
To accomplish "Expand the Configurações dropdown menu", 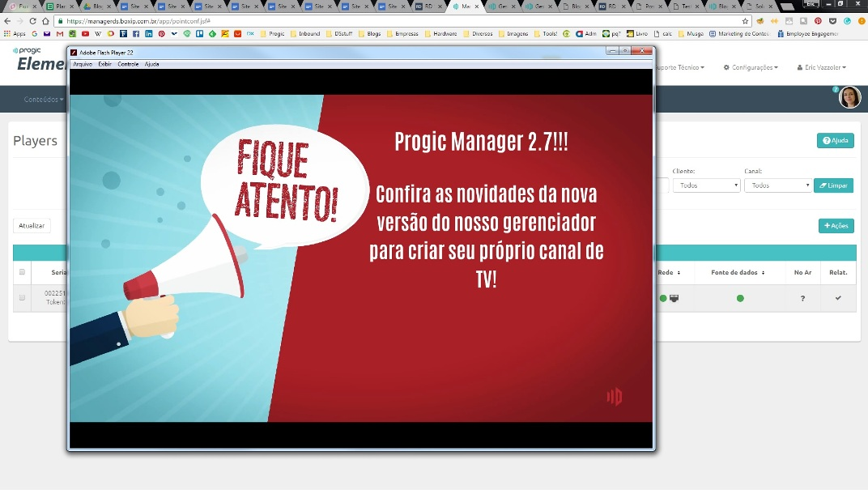I will tap(751, 67).
